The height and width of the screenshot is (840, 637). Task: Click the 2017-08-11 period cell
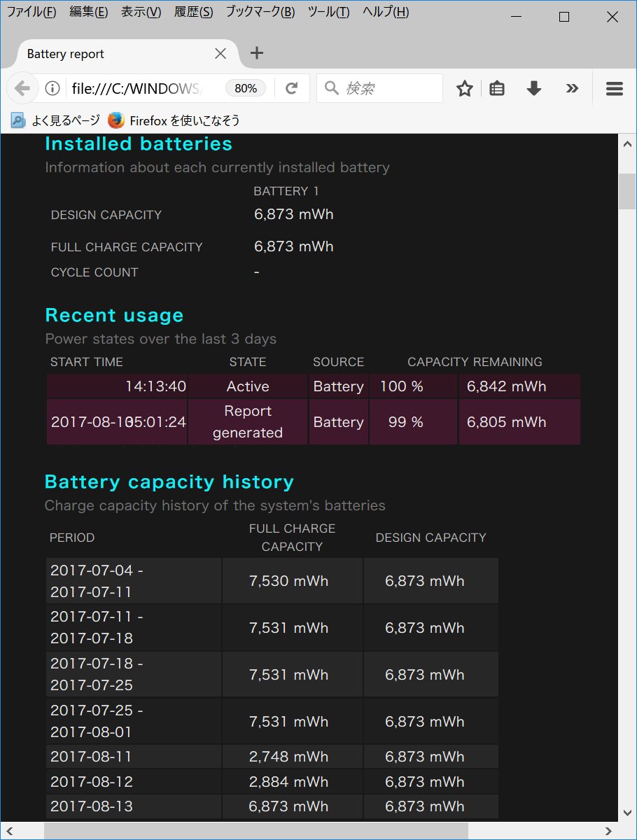[x=134, y=757]
